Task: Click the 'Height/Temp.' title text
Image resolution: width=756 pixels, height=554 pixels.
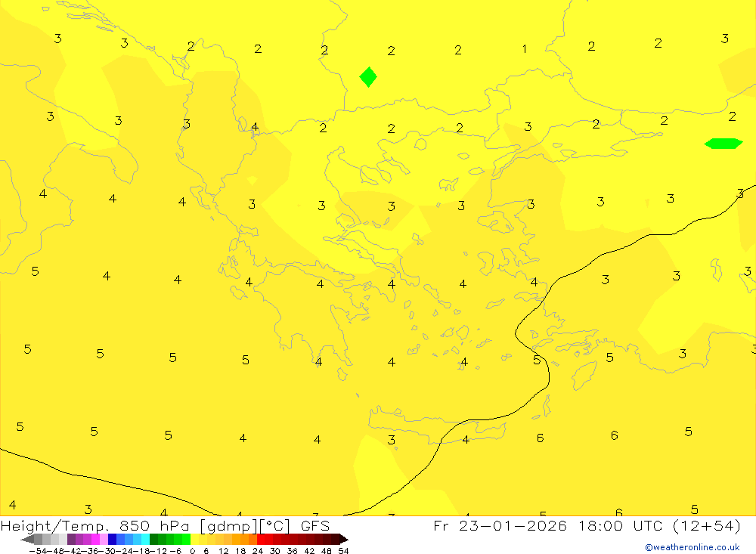Action: click(x=54, y=526)
